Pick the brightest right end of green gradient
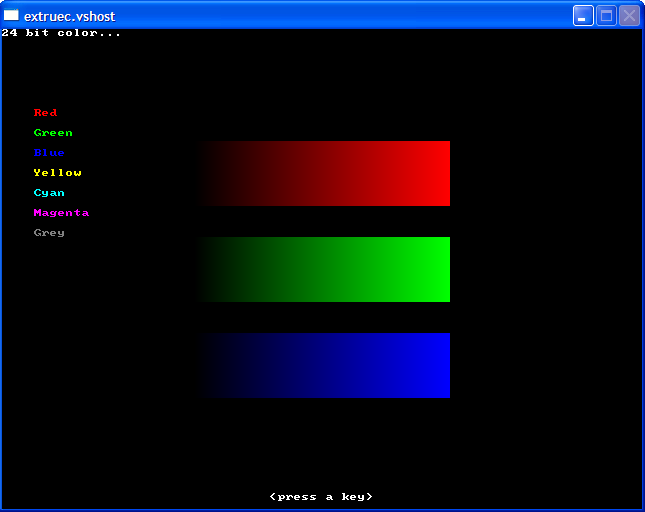The height and width of the screenshot is (512, 645). click(444, 269)
